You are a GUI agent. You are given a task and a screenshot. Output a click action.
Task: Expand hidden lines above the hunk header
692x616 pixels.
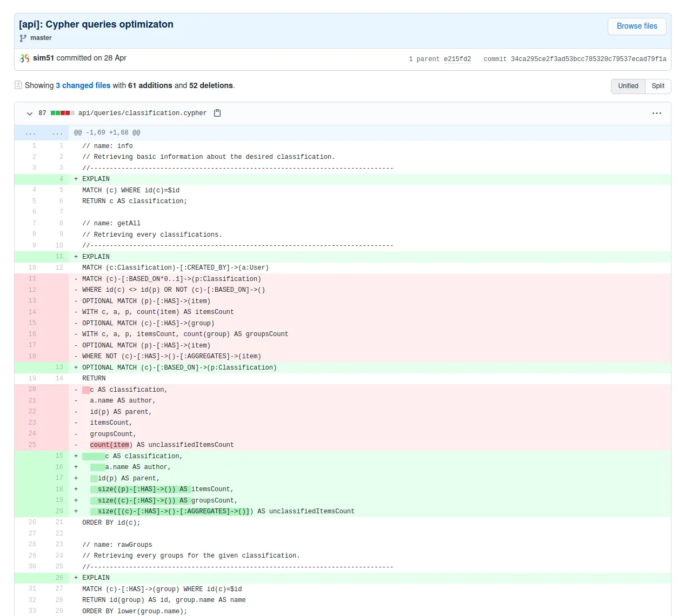[x=31, y=133]
